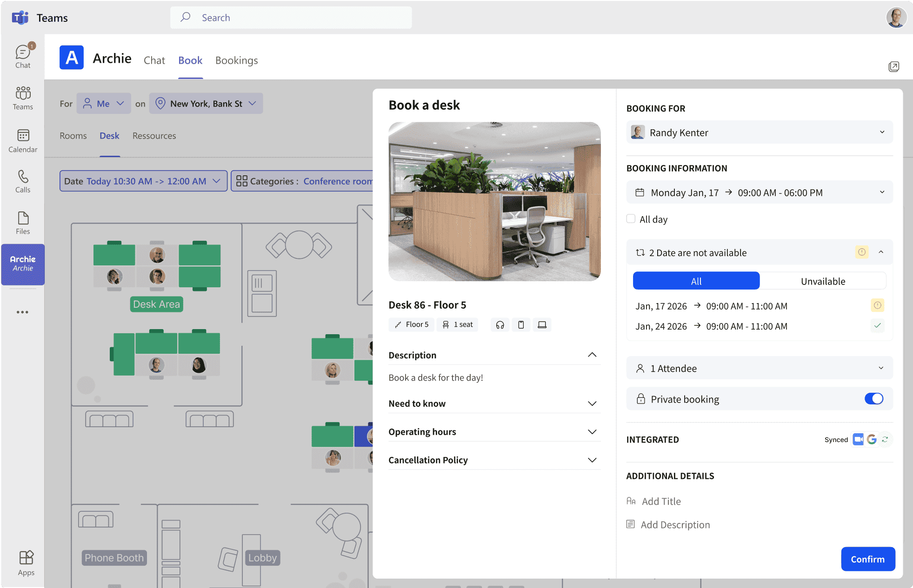Select the headphones amenity icon

tap(500, 324)
